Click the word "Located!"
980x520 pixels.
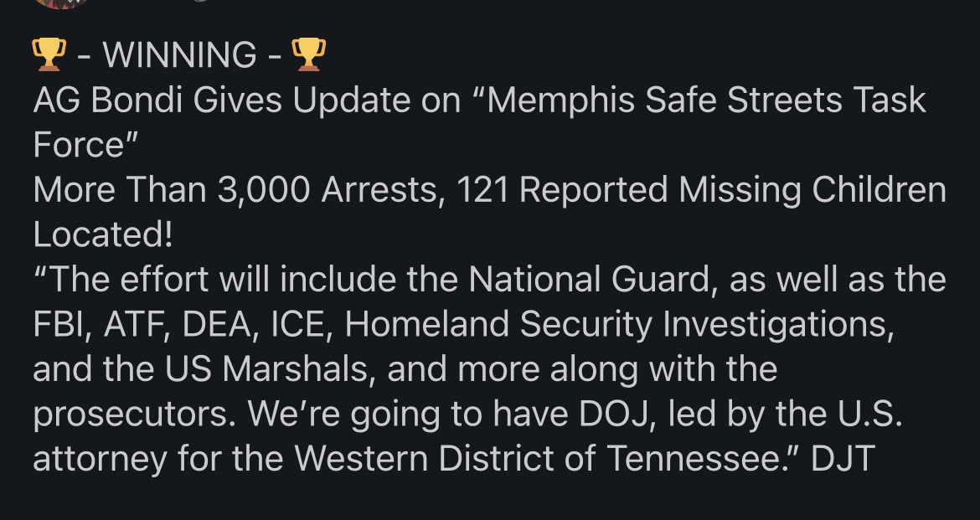pyautogui.click(x=102, y=236)
